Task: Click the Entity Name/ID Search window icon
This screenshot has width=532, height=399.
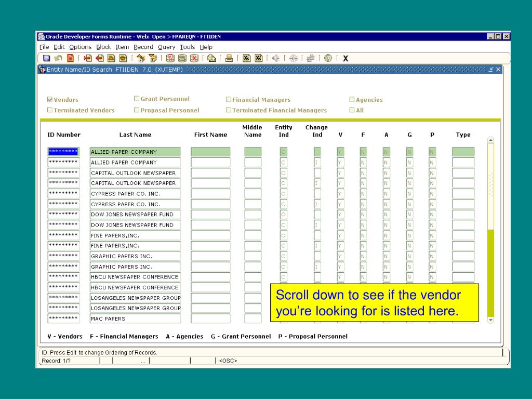Action: coord(42,70)
